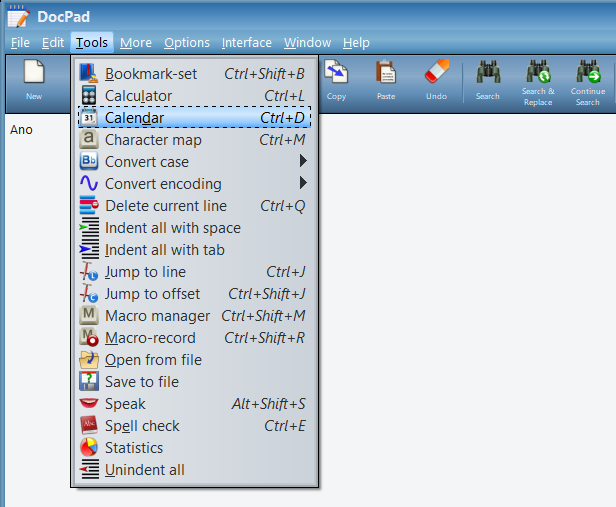Select the highlighted Calendar entry
Viewport: 616px width, 507px height.
195,117
